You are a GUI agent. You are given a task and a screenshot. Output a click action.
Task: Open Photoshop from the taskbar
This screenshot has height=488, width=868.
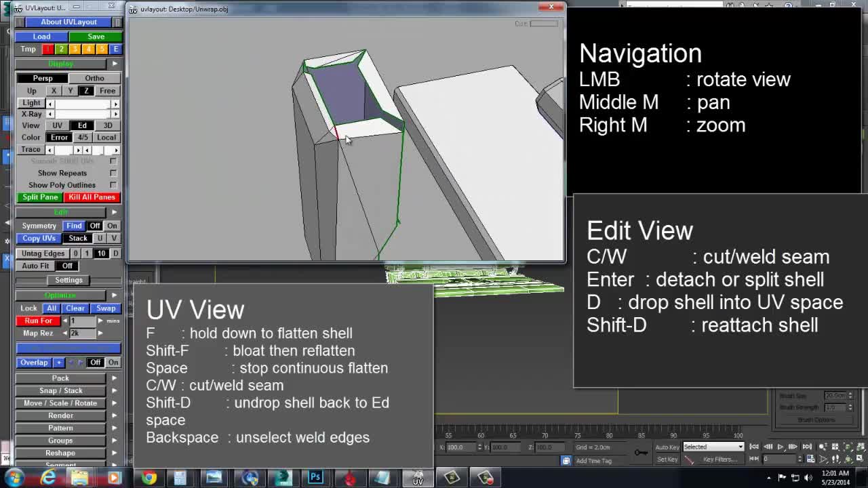(x=315, y=477)
